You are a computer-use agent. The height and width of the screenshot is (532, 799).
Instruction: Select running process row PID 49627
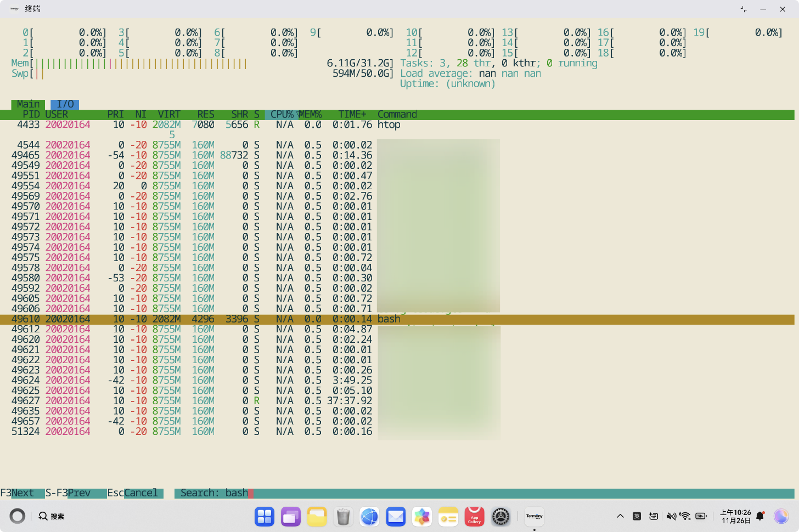397,401
